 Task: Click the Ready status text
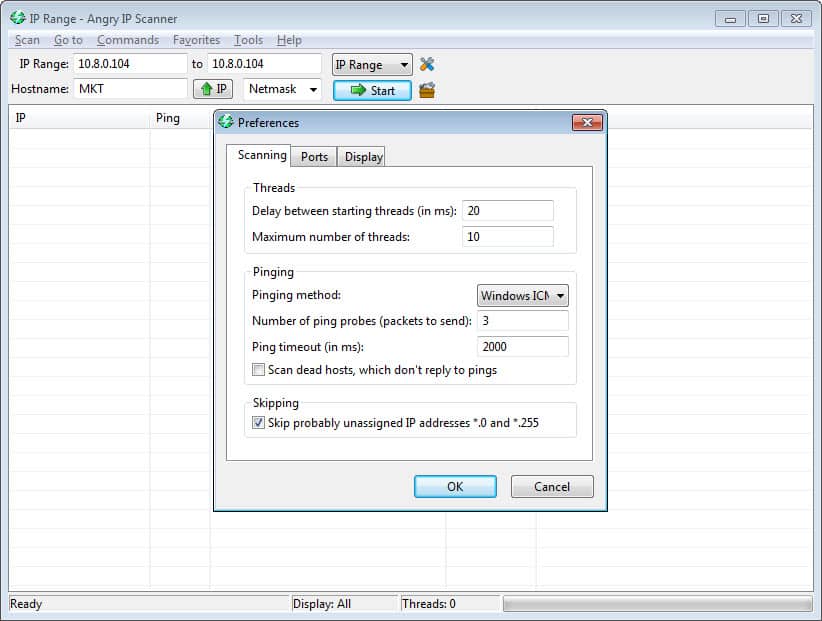pyautogui.click(x=26, y=604)
